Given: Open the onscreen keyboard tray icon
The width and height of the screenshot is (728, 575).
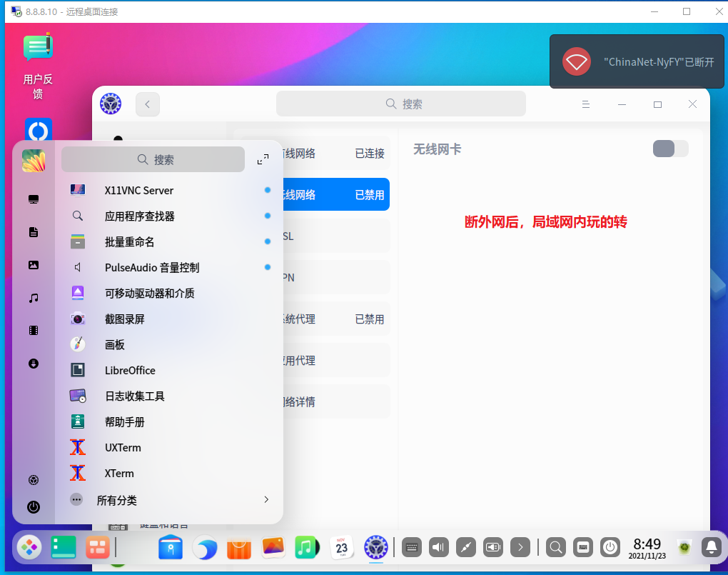Looking at the screenshot, I should (412, 548).
